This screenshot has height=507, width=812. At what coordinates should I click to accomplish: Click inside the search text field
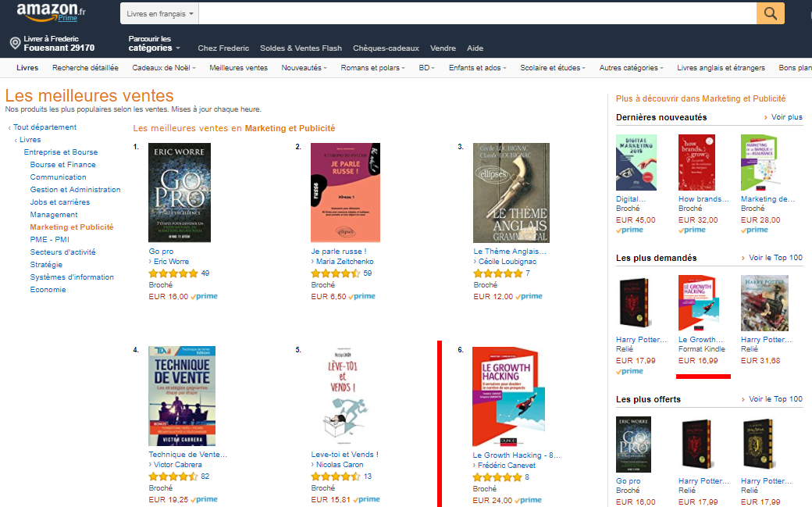[478, 13]
